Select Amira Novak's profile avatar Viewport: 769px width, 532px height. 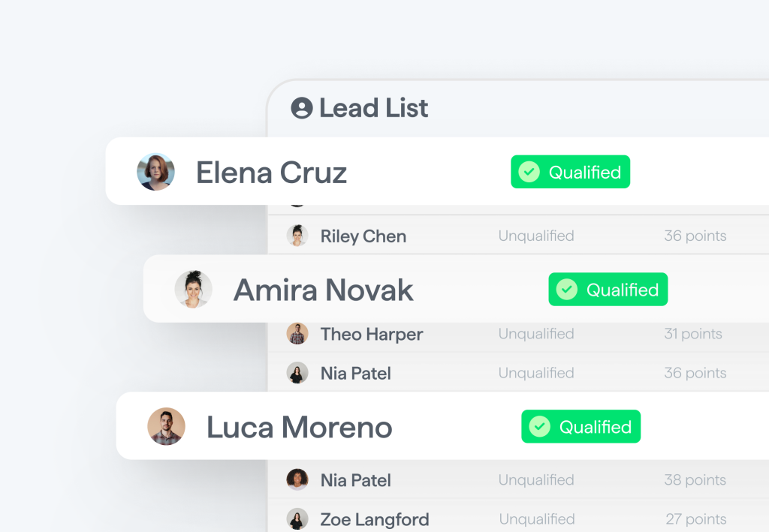pos(193,289)
